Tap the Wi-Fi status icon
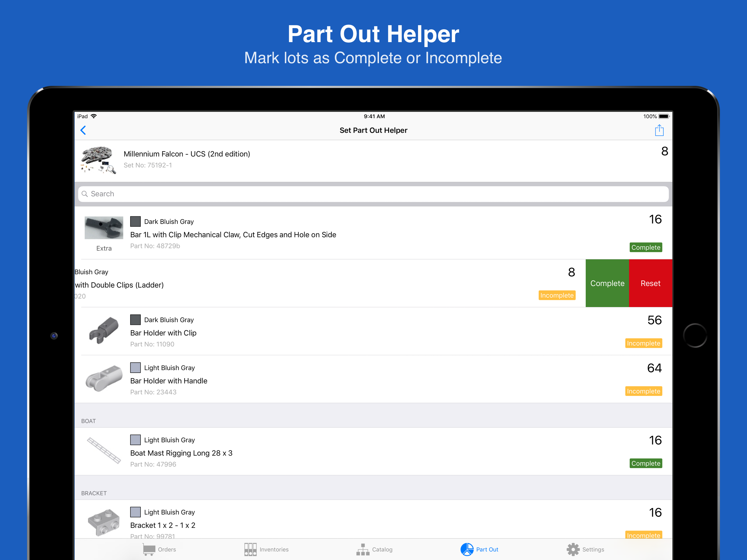The height and width of the screenshot is (560, 747). coord(94,116)
